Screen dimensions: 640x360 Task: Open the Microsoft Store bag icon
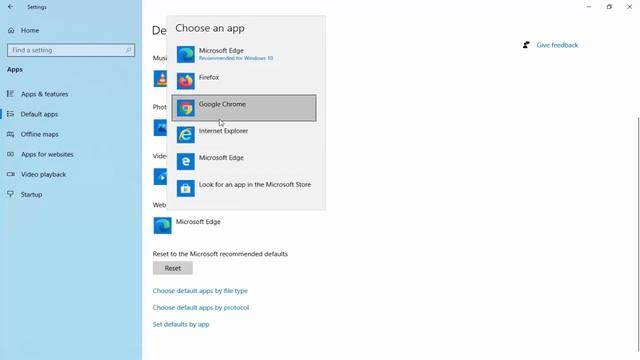coord(185,188)
